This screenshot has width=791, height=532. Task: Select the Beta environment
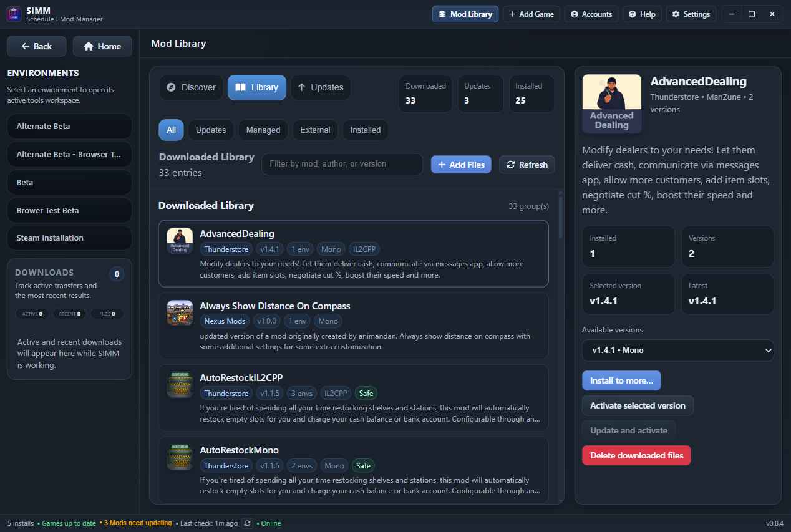[69, 182]
